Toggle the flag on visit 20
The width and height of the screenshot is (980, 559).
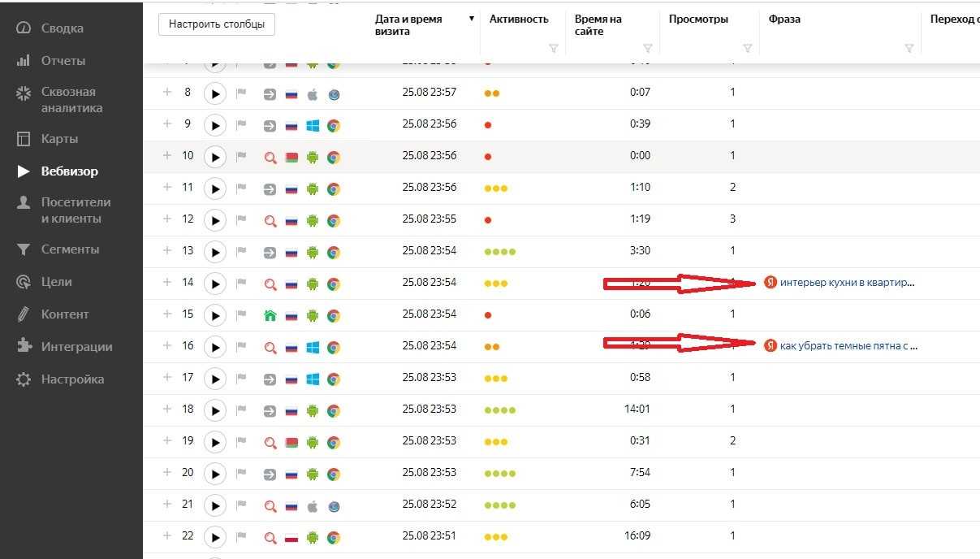(x=241, y=474)
